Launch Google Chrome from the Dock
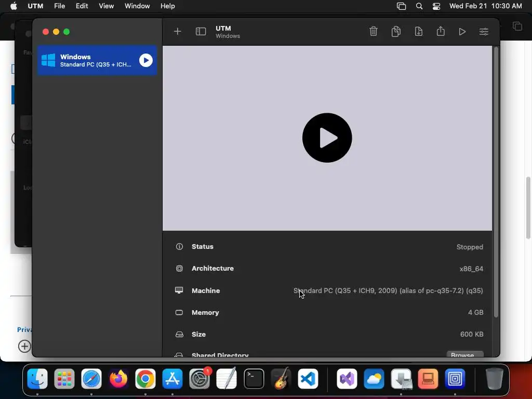 [x=145, y=379]
